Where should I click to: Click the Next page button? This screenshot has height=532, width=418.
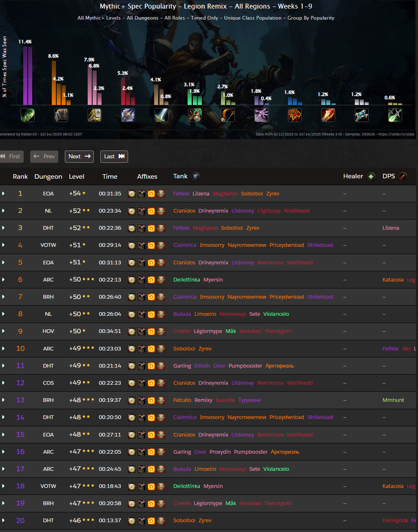(79, 156)
